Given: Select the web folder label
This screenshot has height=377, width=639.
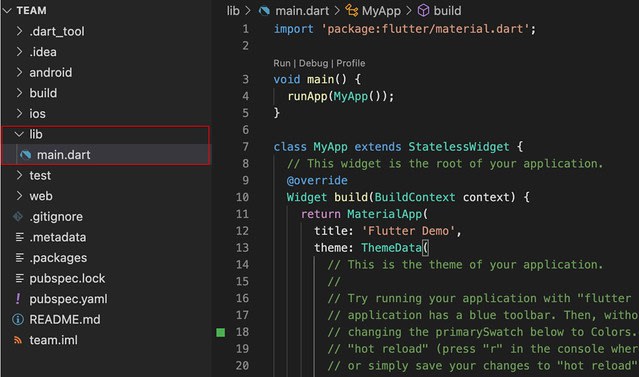Looking at the screenshot, I should pos(41,196).
